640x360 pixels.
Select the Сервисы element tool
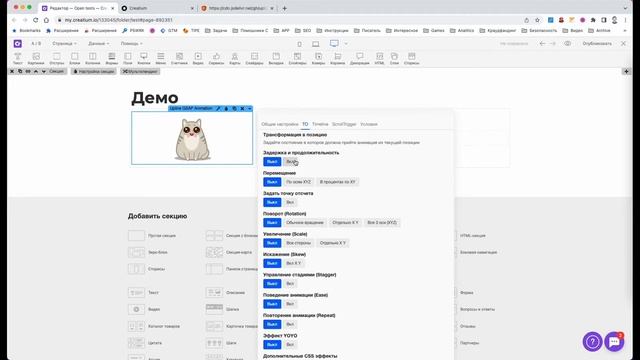point(216,58)
